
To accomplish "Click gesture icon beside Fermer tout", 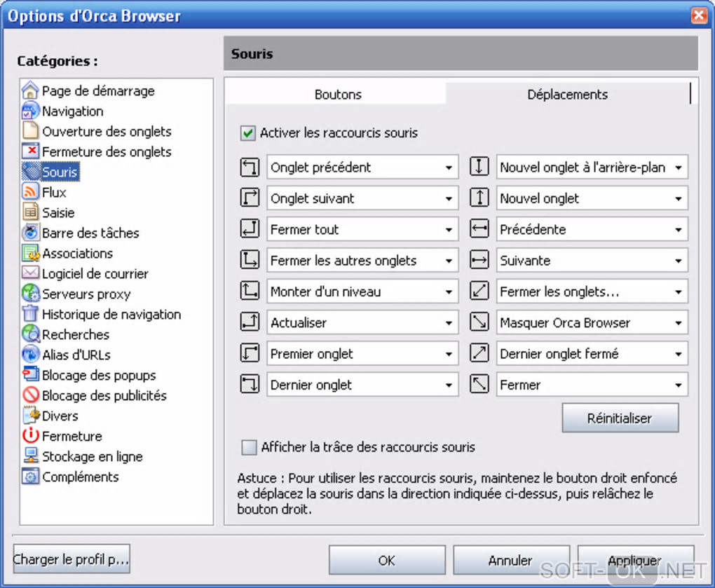I will pos(250,228).
